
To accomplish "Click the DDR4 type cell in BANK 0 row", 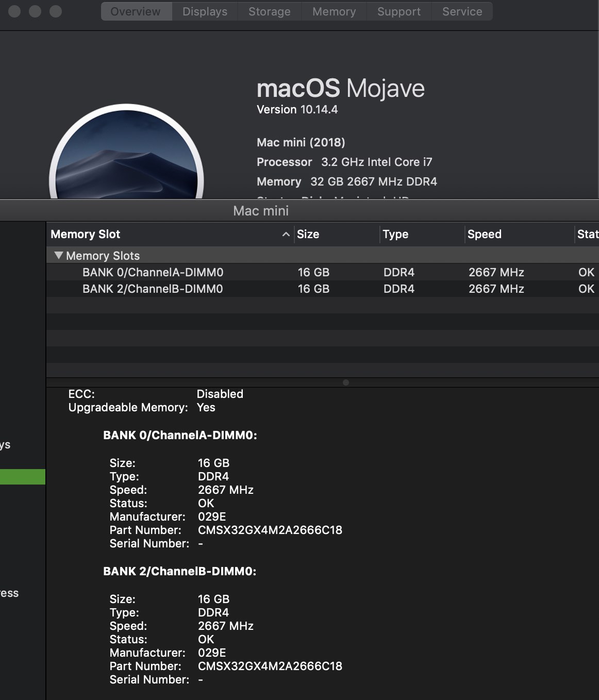I will 399,272.
